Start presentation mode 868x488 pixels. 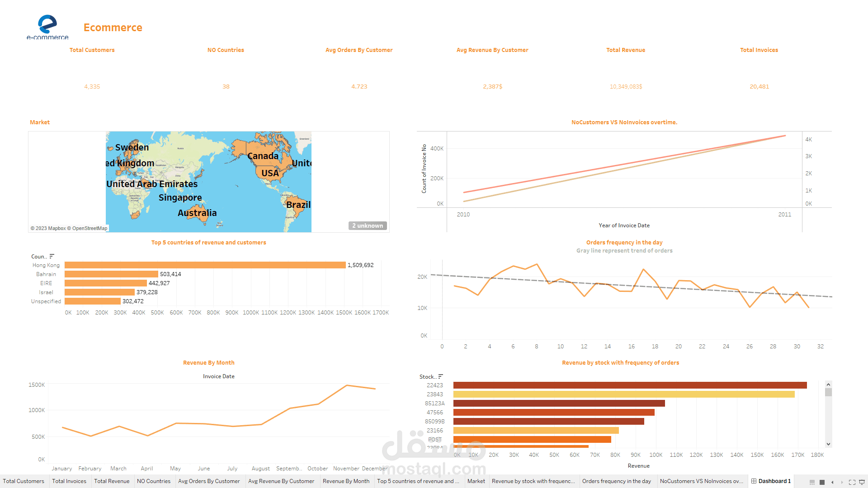click(862, 482)
